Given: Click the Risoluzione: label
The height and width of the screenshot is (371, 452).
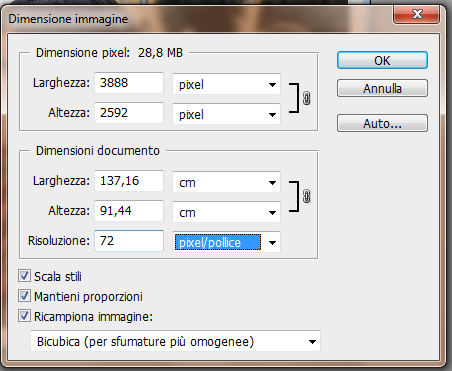Looking at the screenshot, I should 59,240.
